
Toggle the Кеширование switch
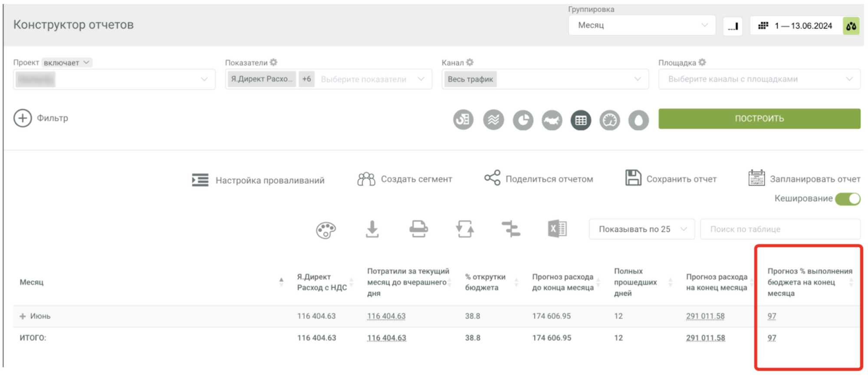[848, 199]
